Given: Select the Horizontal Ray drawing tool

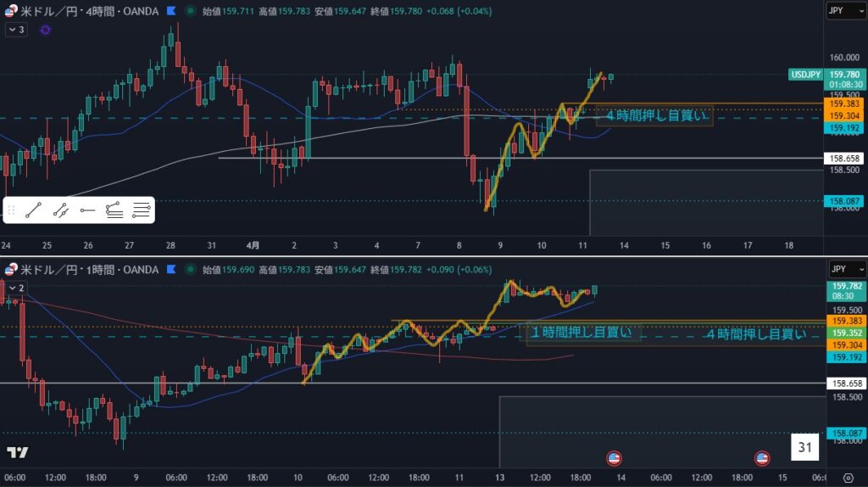Looking at the screenshot, I should [87, 210].
